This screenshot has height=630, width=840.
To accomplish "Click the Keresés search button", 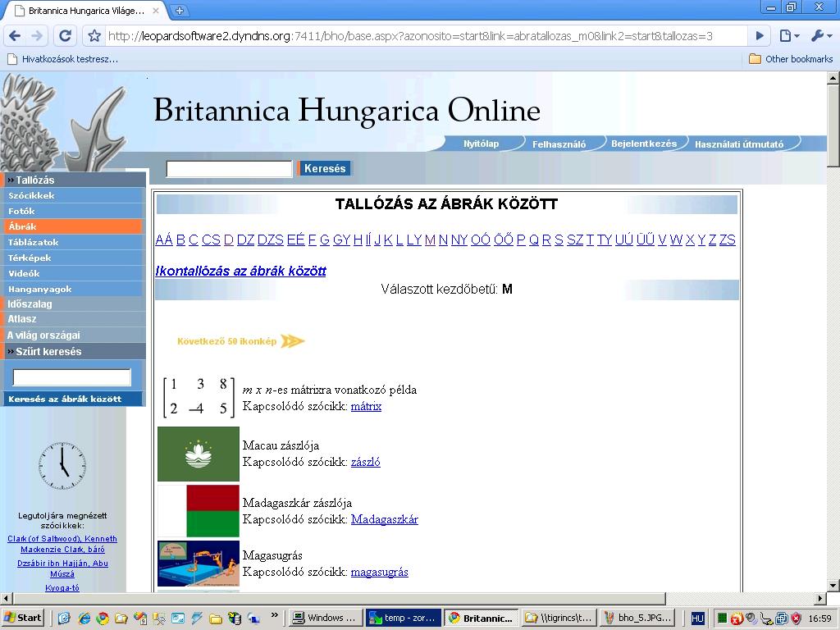I will point(325,168).
